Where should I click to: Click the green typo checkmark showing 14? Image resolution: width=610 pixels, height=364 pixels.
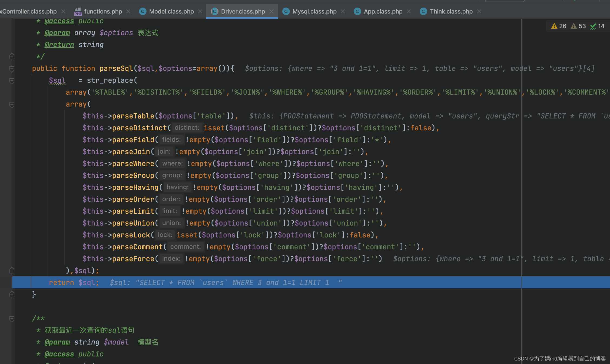593,26
